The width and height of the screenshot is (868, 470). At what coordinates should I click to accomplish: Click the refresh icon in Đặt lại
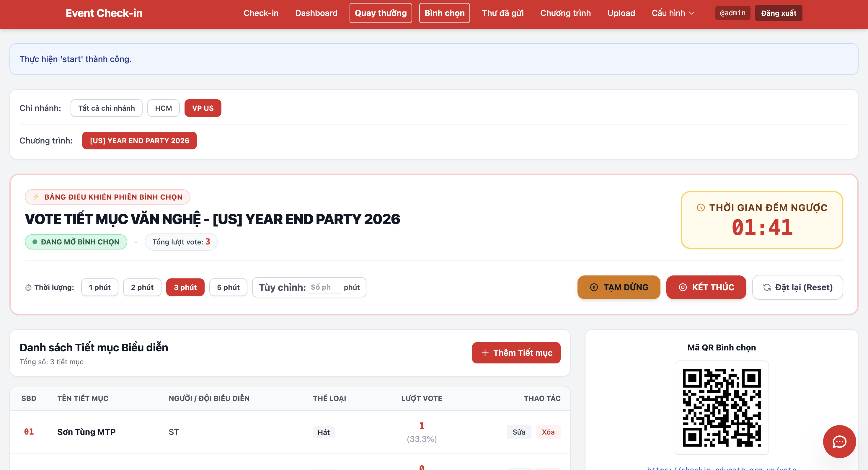click(767, 287)
